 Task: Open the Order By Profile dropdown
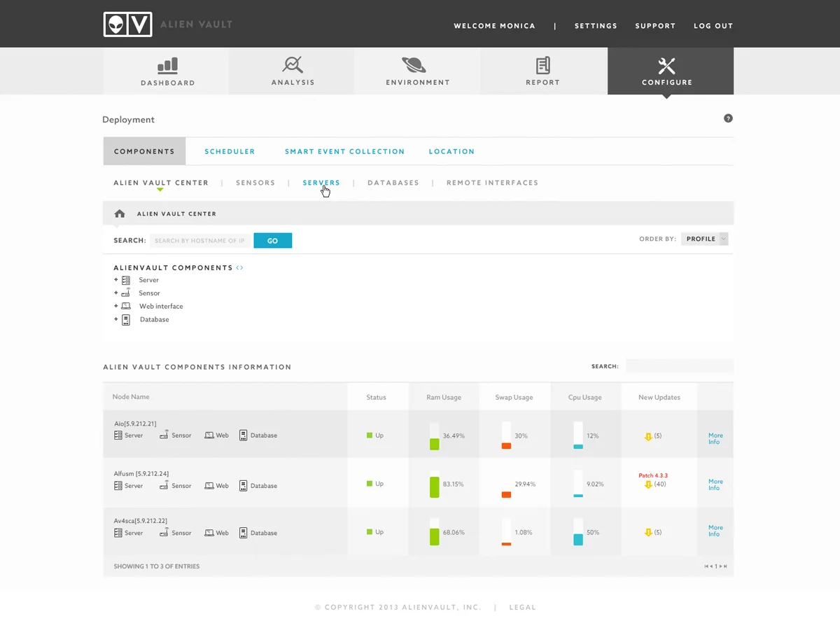click(x=705, y=239)
